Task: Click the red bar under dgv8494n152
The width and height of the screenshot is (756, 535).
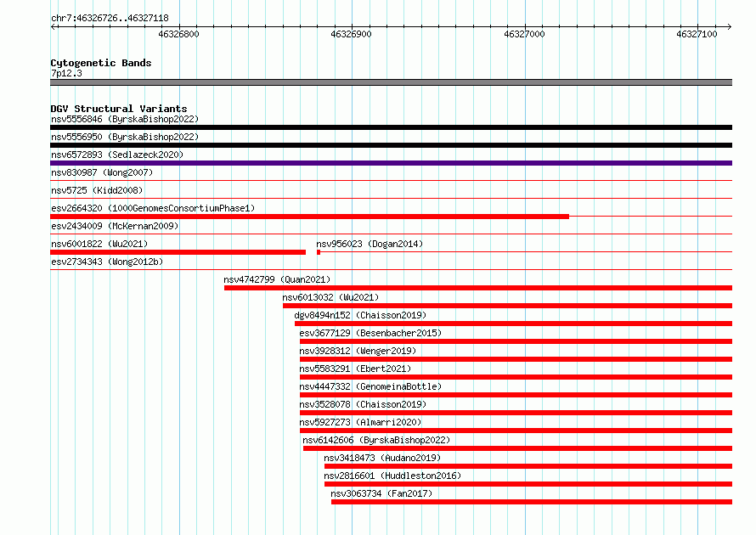Action: point(513,324)
